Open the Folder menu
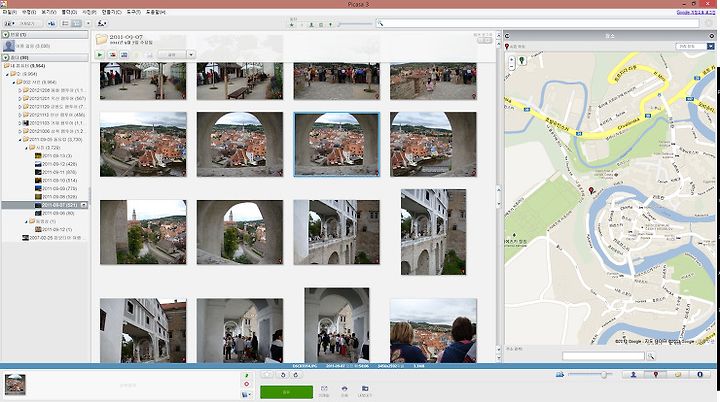 pyautogui.click(x=68, y=12)
